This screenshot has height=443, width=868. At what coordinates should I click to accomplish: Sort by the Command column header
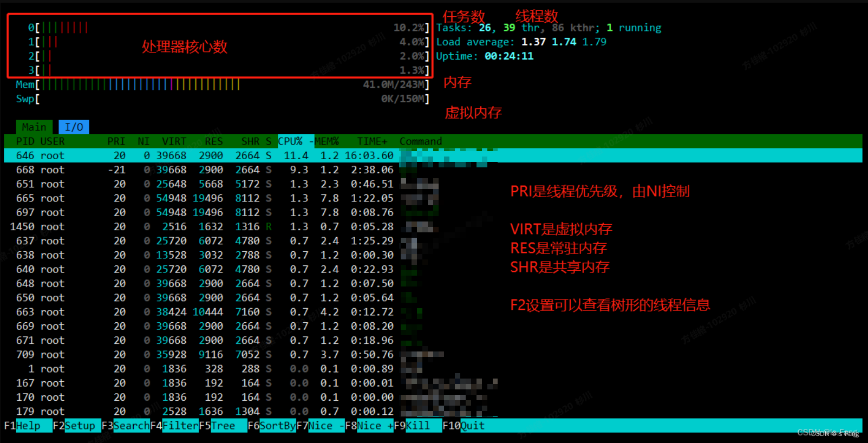(x=421, y=141)
